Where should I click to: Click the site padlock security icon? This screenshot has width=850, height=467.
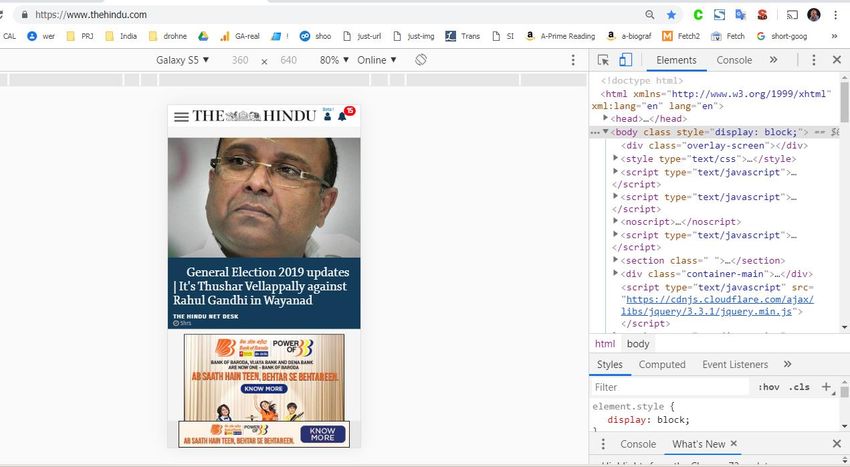click(x=24, y=15)
